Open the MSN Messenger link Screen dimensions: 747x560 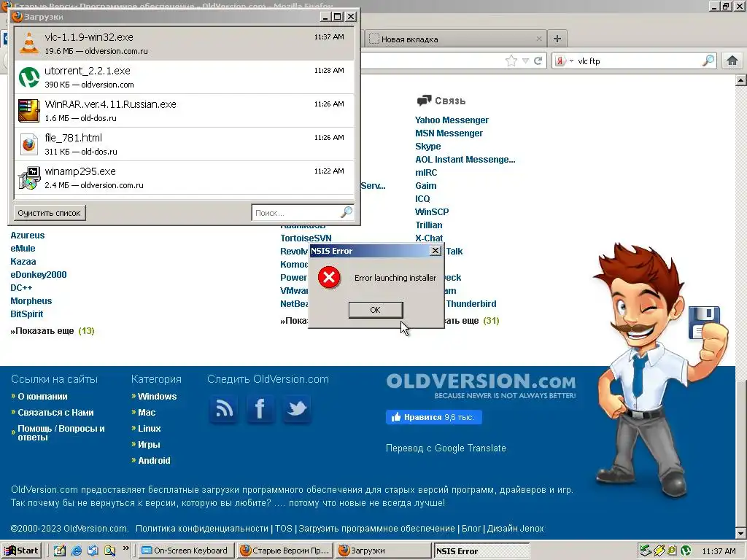point(449,133)
